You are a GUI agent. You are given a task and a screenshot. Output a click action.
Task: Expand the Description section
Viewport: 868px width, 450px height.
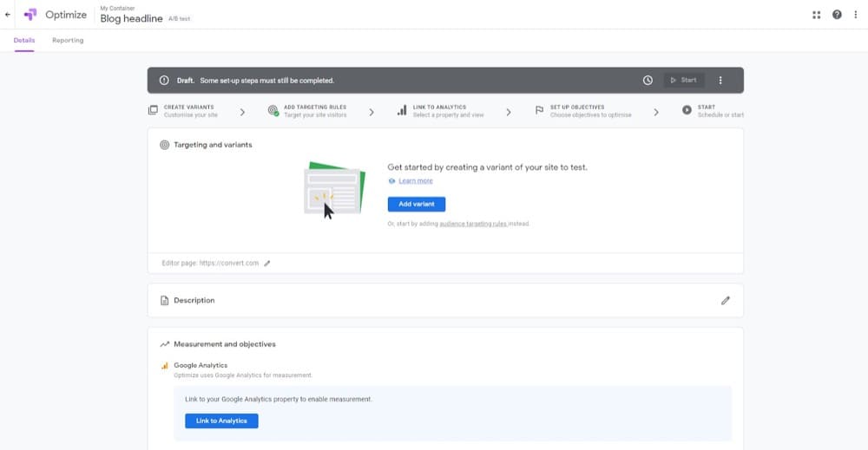click(x=194, y=300)
